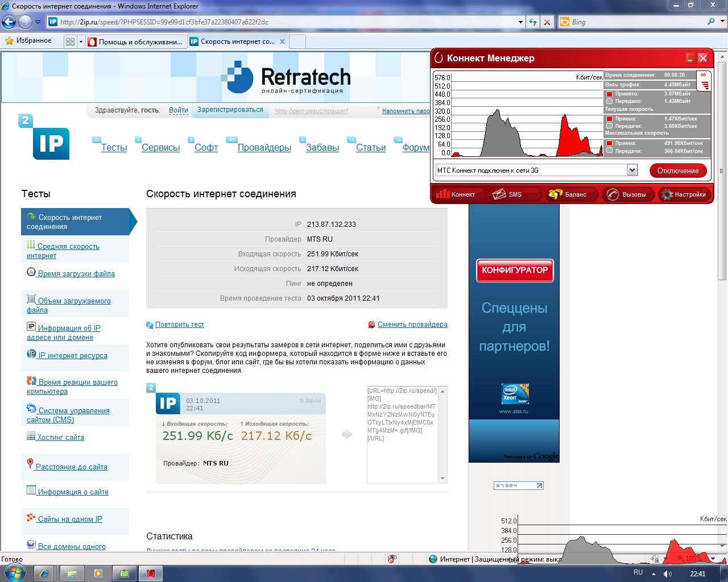This screenshot has width=728, height=582.
Task: Click the Войти login link
Action: (179, 110)
